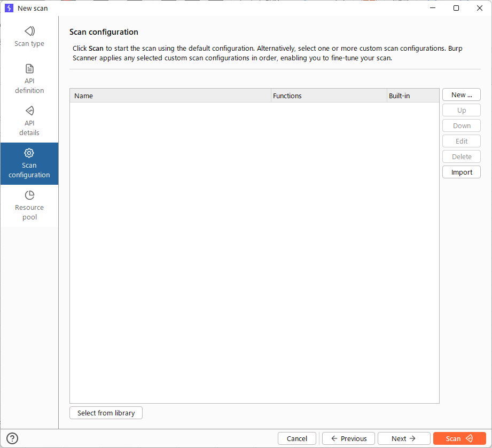Switch to the Resource pool step
The image size is (492, 448).
point(29,206)
